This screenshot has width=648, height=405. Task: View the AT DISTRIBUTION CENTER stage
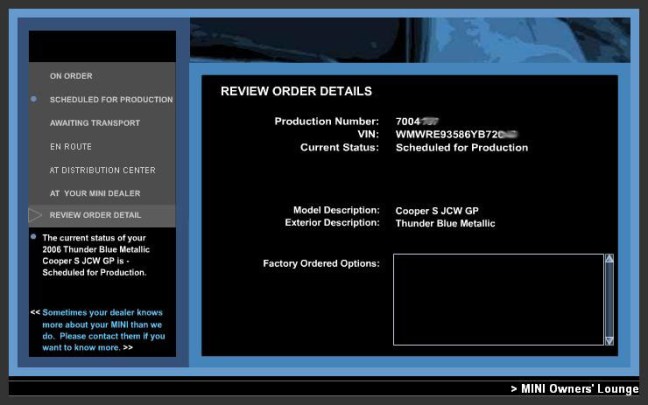point(102,170)
